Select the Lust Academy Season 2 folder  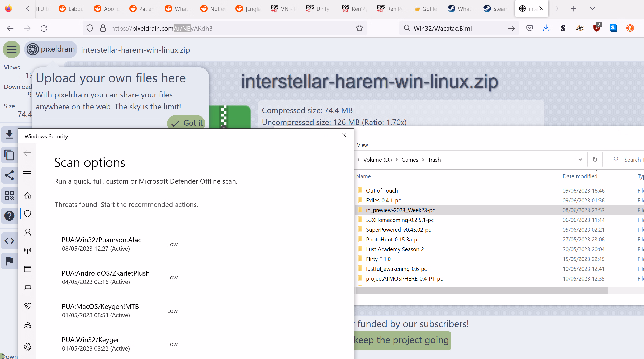395,249
